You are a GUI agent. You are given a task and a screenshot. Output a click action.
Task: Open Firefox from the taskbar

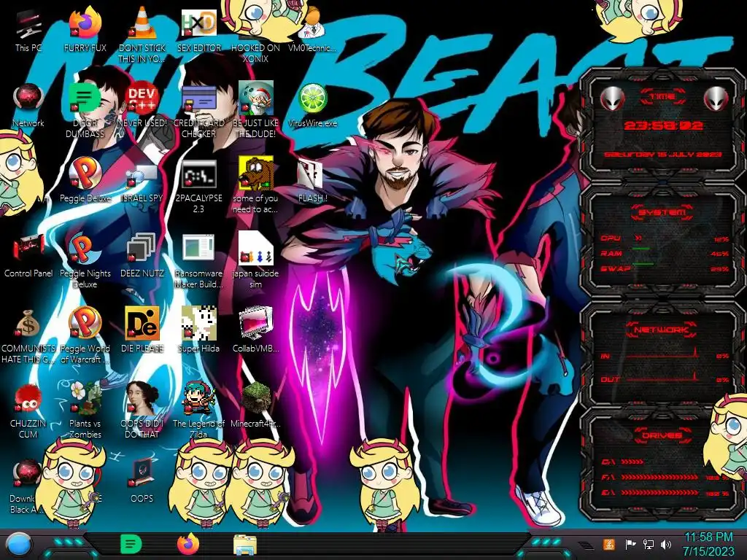pos(187,544)
